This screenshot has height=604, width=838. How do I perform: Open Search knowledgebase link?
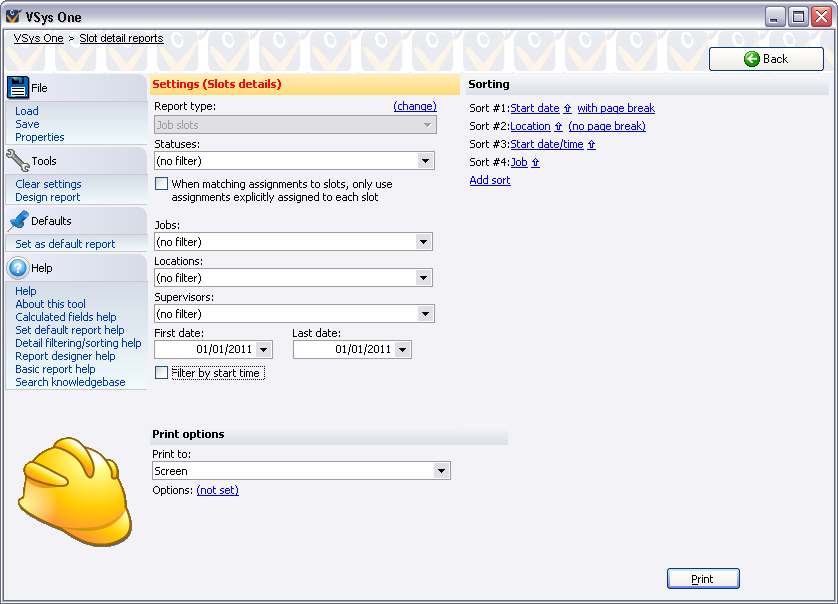70,382
